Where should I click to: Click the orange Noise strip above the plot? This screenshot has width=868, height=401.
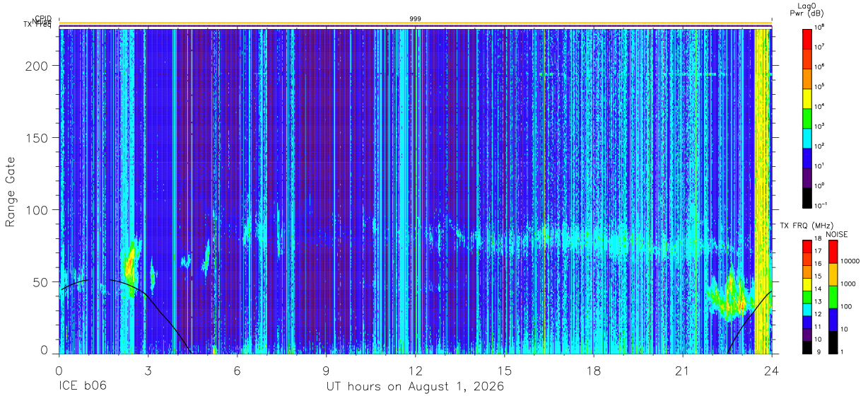(416, 23)
